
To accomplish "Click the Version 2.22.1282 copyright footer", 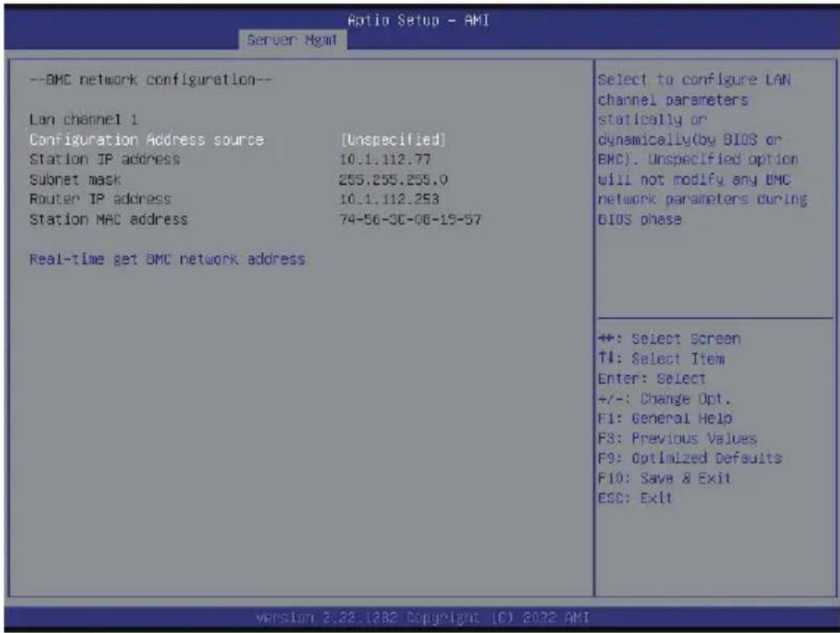I will pos(422,618).
